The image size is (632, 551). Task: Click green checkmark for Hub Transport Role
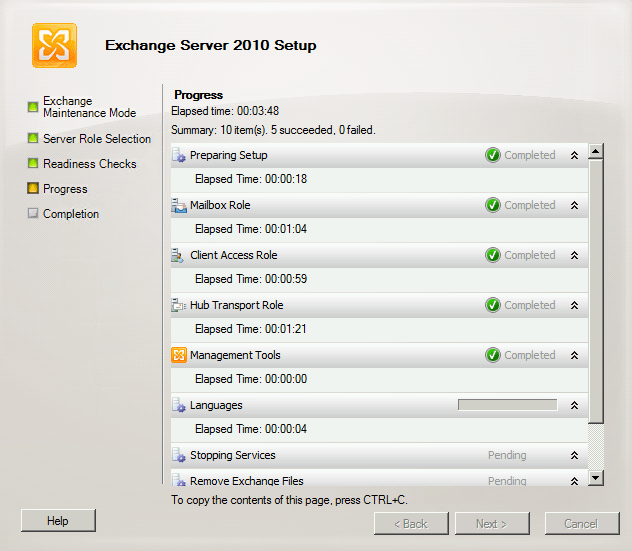493,305
